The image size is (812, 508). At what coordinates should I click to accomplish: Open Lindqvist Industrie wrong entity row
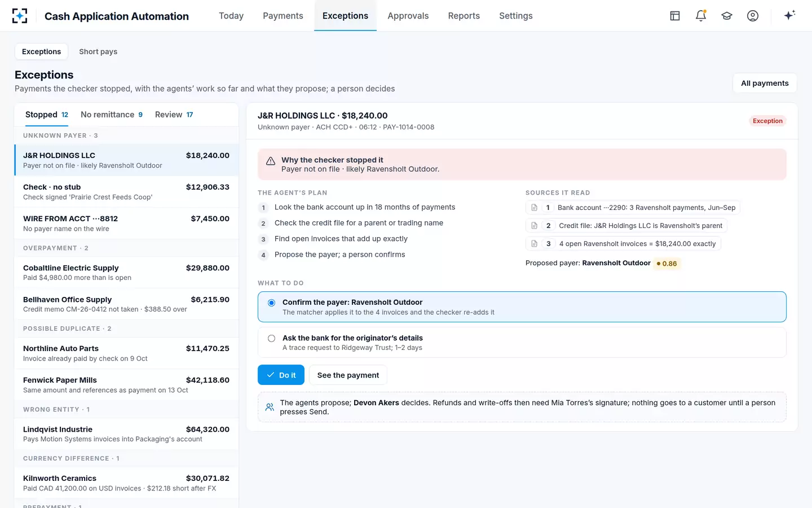[x=126, y=434]
